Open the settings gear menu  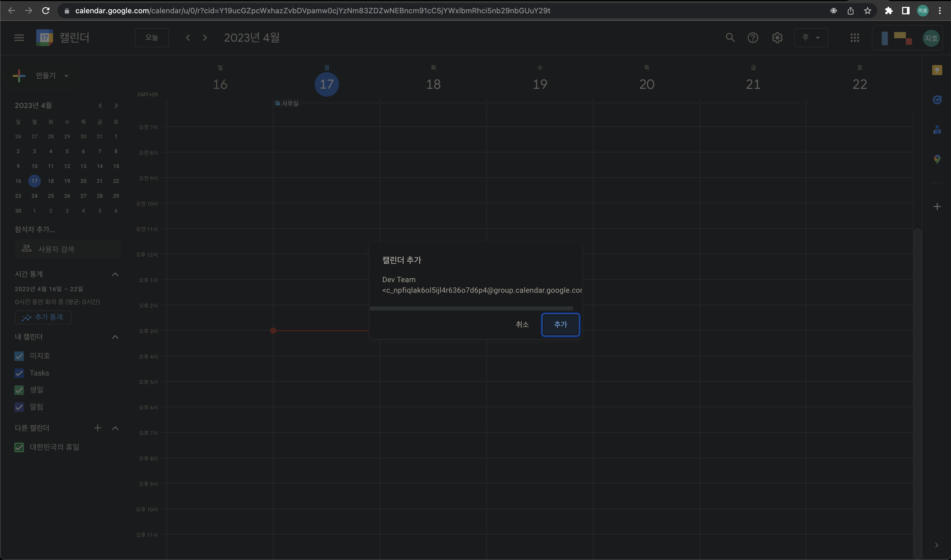[777, 37]
